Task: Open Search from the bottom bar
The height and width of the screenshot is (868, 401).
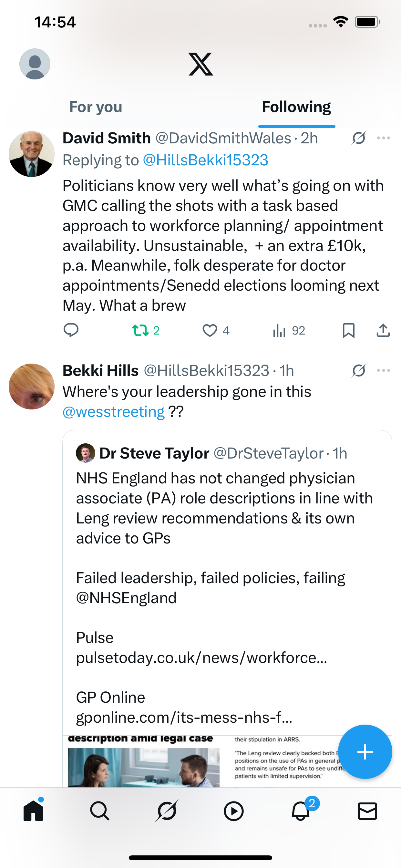Action: [x=100, y=811]
